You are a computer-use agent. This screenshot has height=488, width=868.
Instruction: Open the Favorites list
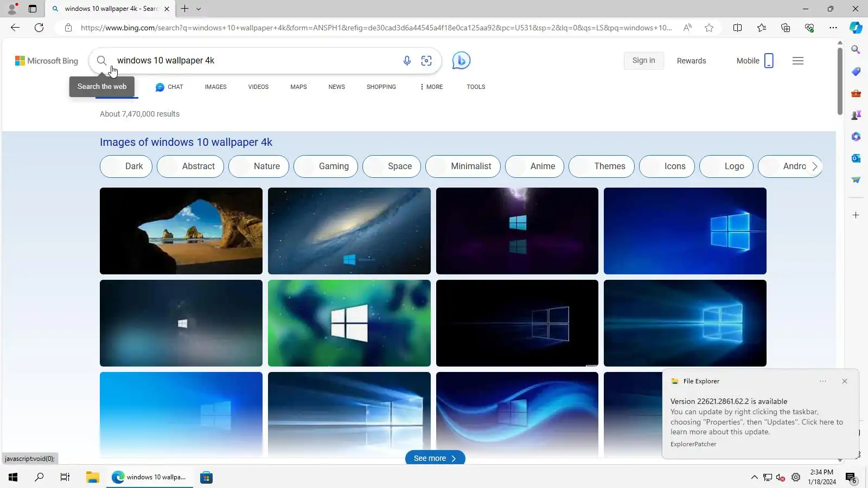(x=762, y=28)
